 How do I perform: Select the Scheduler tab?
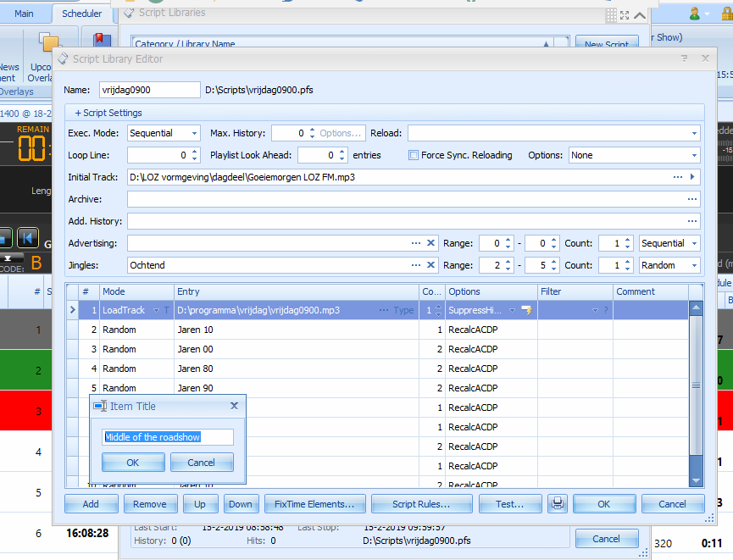(82, 14)
